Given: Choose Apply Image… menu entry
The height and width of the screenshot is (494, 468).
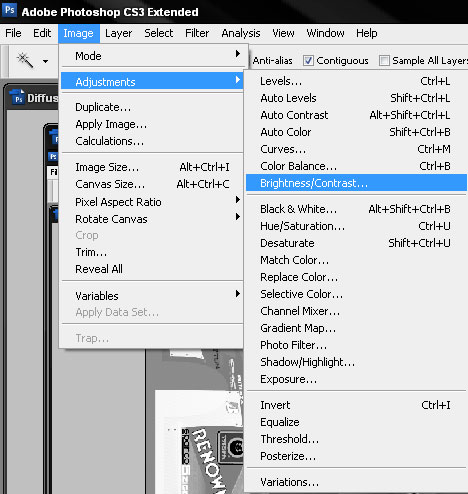Looking at the screenshot, I should [x=152, y=124].
